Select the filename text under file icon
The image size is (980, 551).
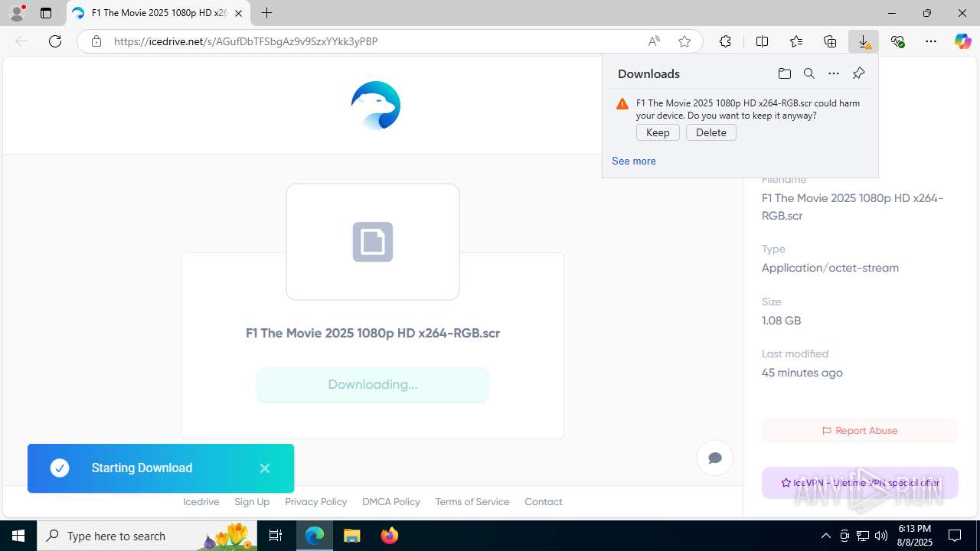373,333
